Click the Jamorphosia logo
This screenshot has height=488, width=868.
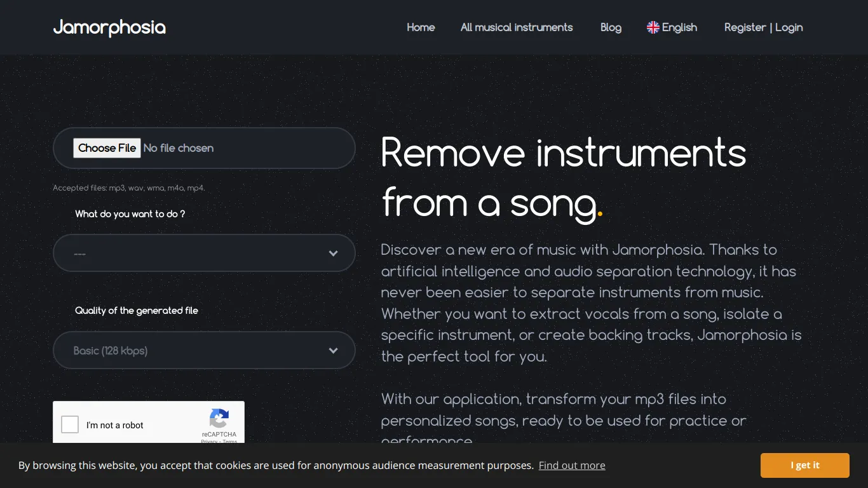(x=109, y=27)
